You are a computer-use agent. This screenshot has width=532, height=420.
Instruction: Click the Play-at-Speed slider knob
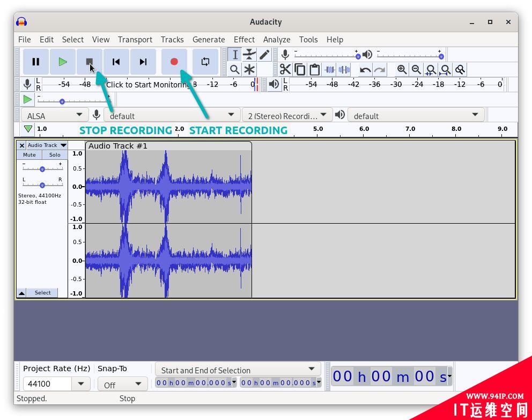[62, 101]
